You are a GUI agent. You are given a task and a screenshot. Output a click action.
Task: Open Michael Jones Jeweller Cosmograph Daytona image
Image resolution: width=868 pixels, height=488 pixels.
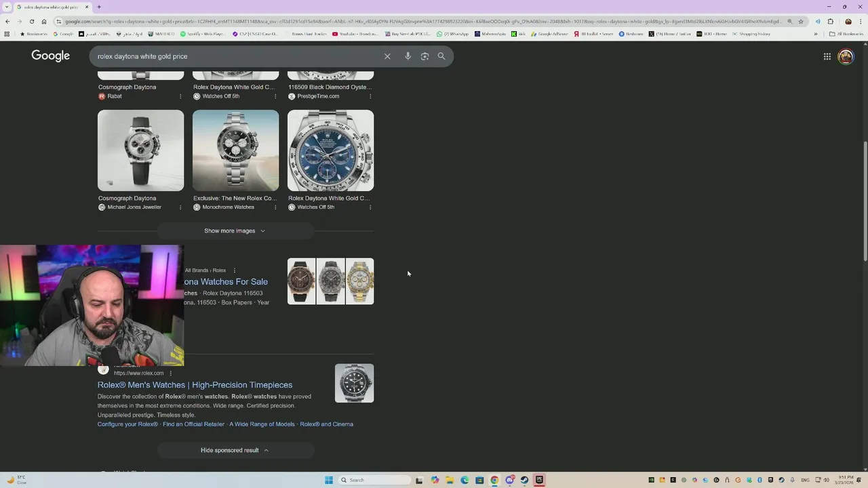140,150
